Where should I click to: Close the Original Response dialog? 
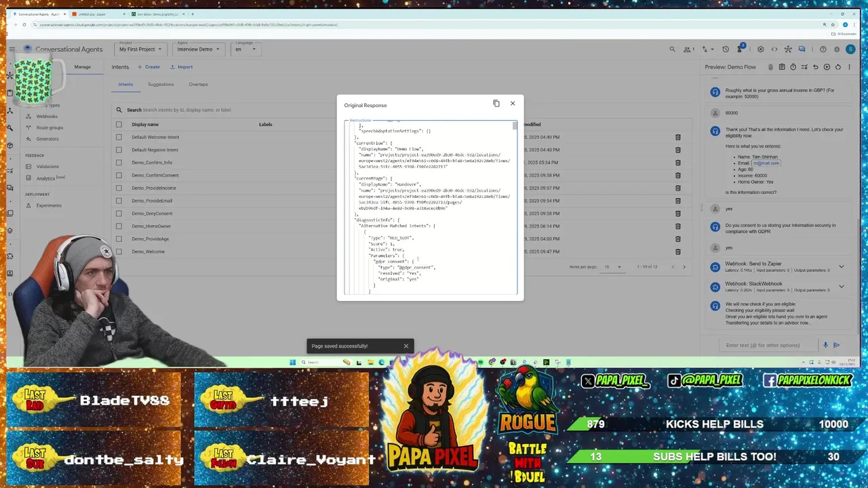pos(513,103)
